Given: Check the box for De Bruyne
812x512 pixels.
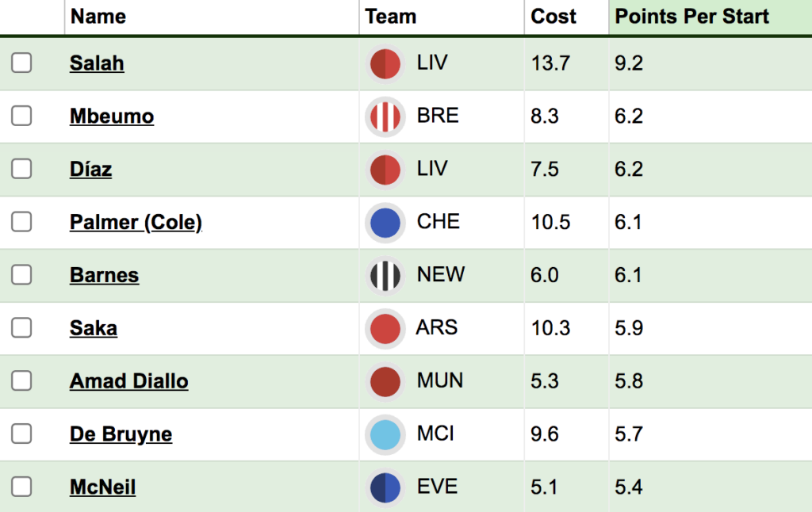Looking at the screenshot, I should (21, 434).
